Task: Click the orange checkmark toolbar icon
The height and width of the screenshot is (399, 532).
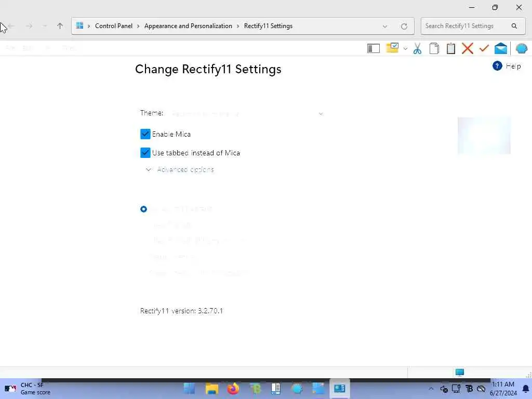Action: point(484,48)
